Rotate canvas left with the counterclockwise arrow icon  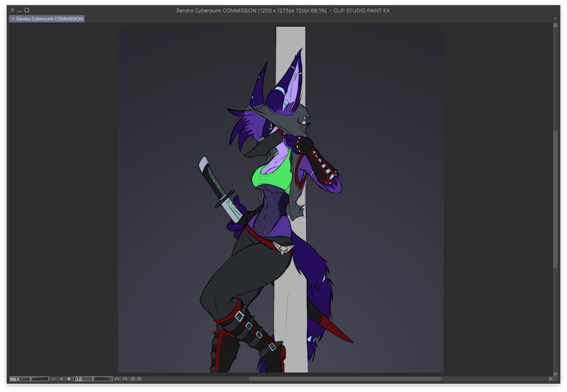(x=117, y=379)
